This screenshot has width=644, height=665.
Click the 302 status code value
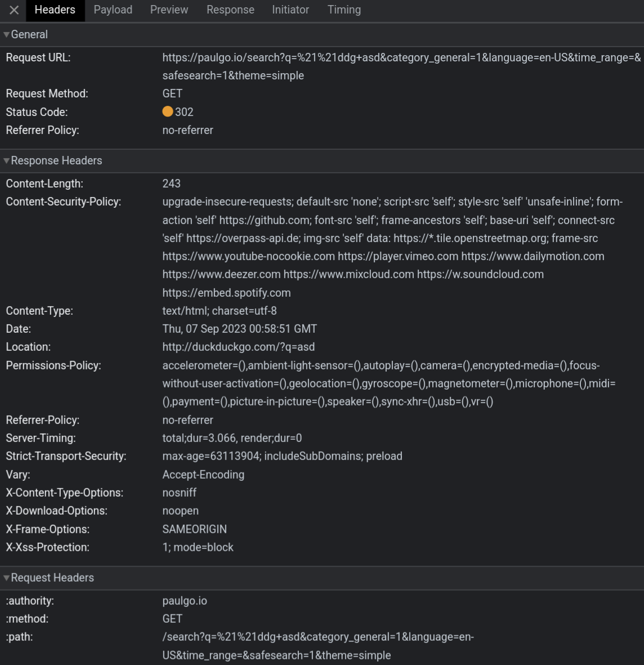pos(186,111)
